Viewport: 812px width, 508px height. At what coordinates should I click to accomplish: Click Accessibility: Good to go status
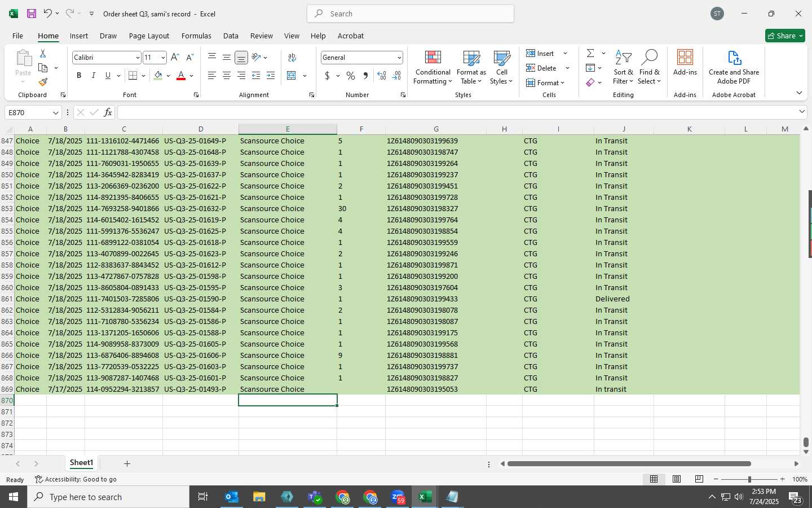click(x=76, y=479)
